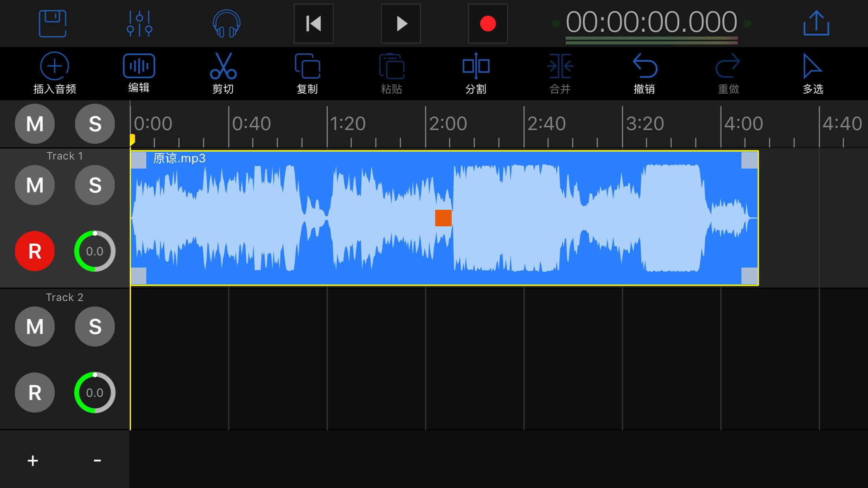The image size is (868, 488).
Task: Open the 编辑 (Edit) panel
Action: [138, 73]
